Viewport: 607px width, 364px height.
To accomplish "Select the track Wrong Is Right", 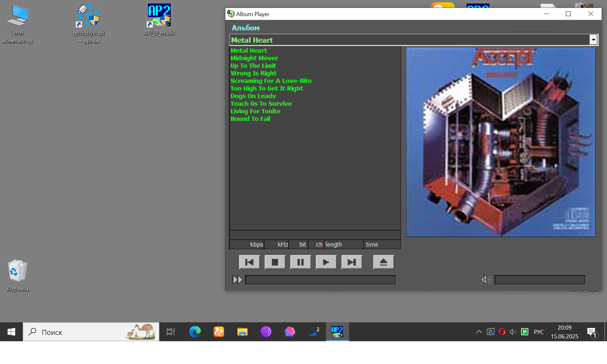I will [254, 73].
